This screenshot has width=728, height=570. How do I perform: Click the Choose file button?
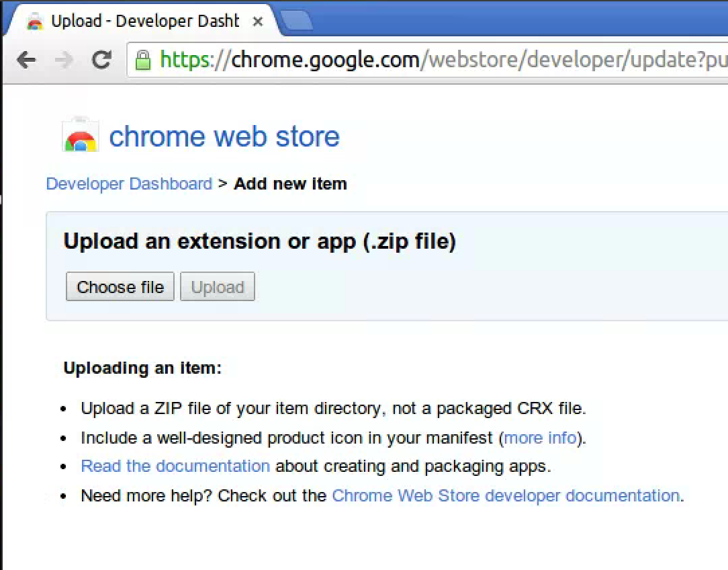120,286
